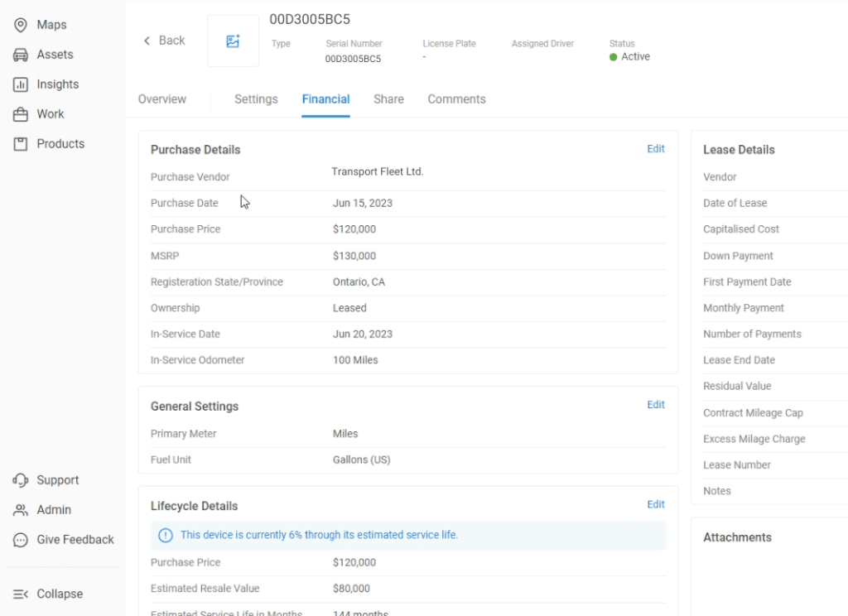Image resolution: width=848 pixels, height=616 pixels.
Task: Click the service life info icon
Action: click(165, 536)
